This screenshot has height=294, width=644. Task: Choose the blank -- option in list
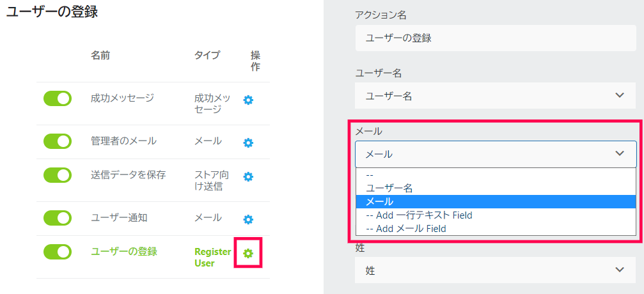496,175
